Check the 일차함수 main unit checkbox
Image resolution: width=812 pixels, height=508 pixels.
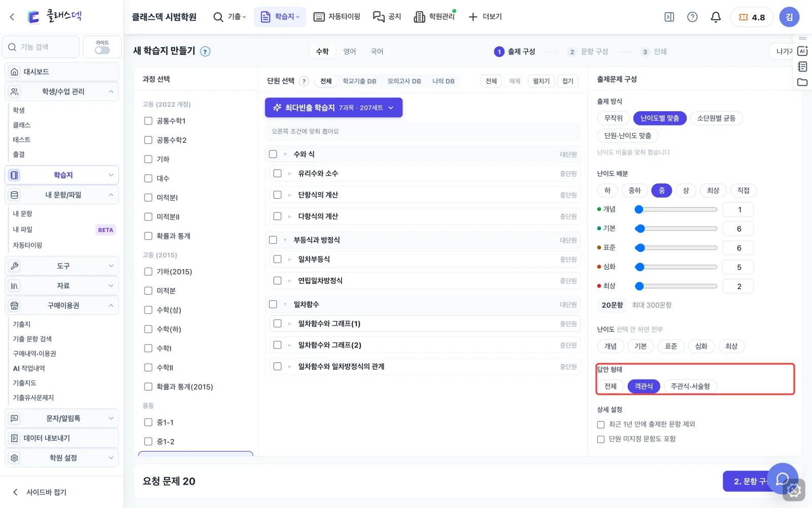273,304
